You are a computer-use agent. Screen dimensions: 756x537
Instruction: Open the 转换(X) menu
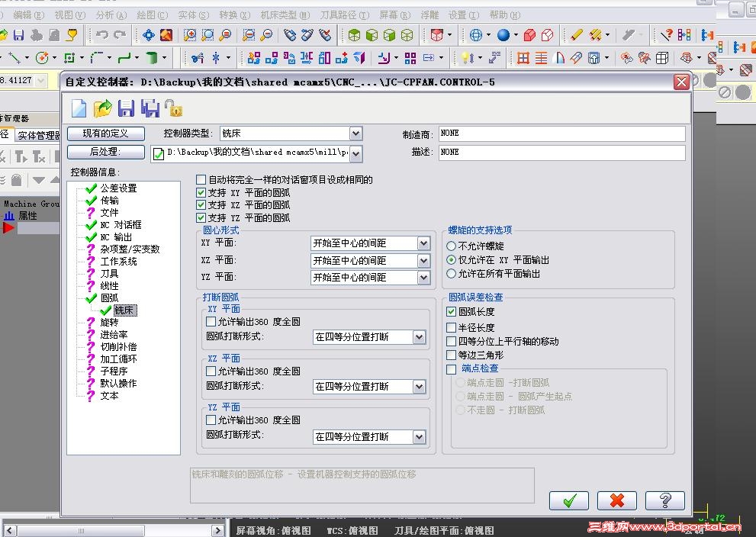(235, 15)
